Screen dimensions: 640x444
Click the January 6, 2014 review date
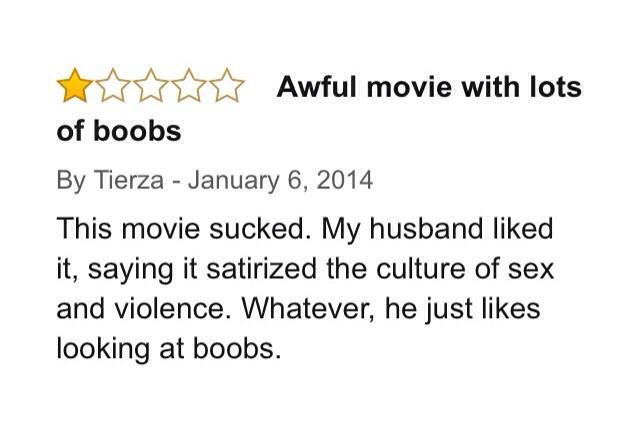tap(280, 180)
